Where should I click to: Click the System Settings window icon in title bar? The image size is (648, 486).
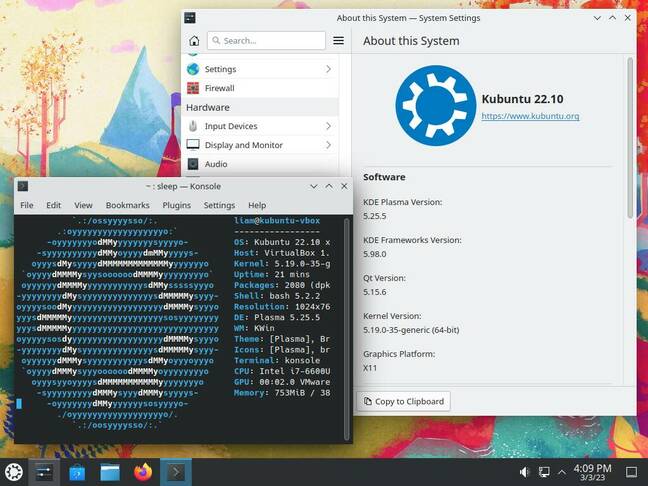click(190, 18)
